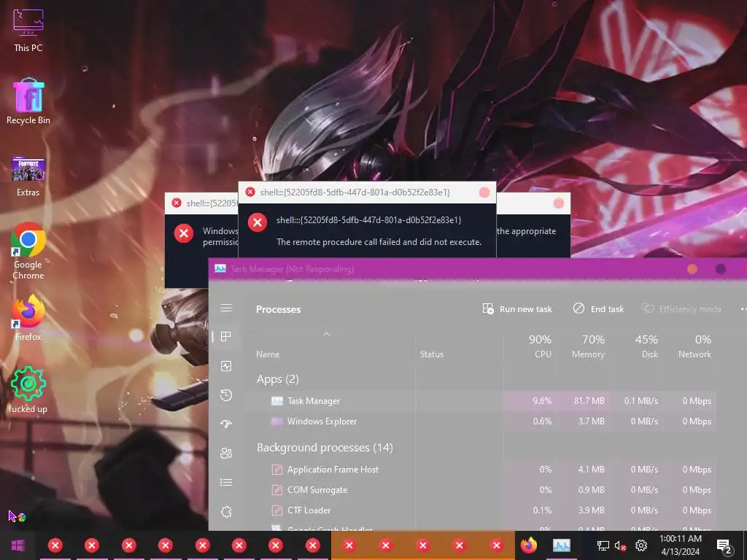
Task: Click the 3.9 MB CTF Loader memory
Action: (591, 510)
